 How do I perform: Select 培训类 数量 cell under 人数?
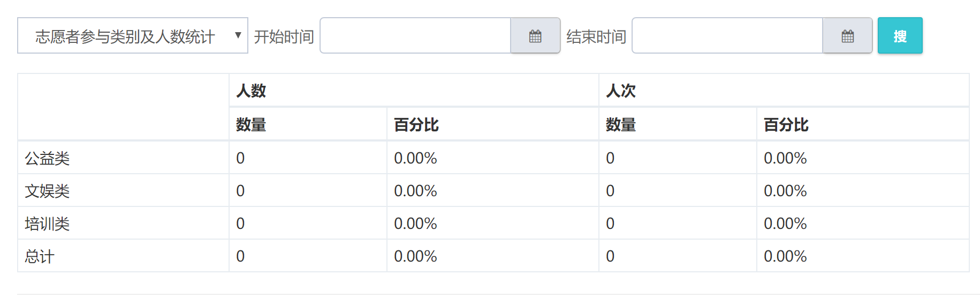tap(240, 224)
